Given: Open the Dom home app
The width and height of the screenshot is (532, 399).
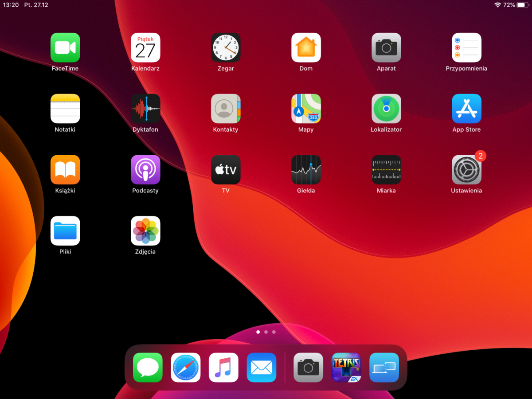Looking at the screenshot, I should pyautogui.click(x=306, y=47).
